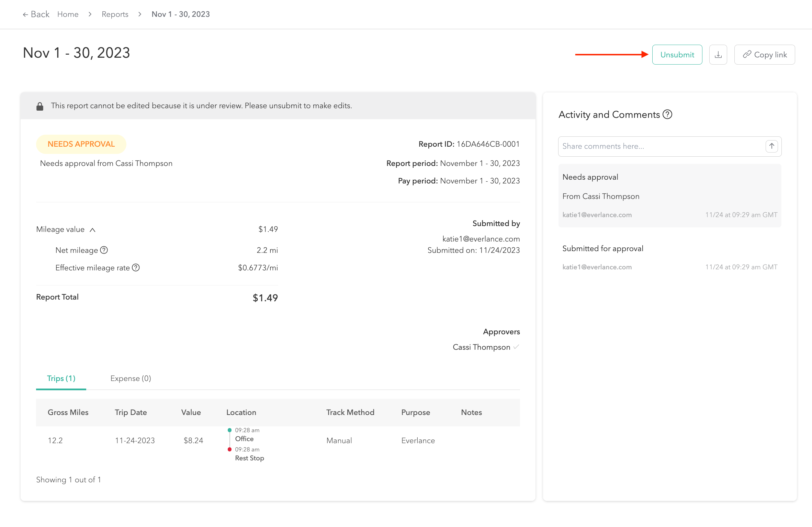Select the Trips (1) tab
Screen dimensions: 812x527
pos(61,378)
